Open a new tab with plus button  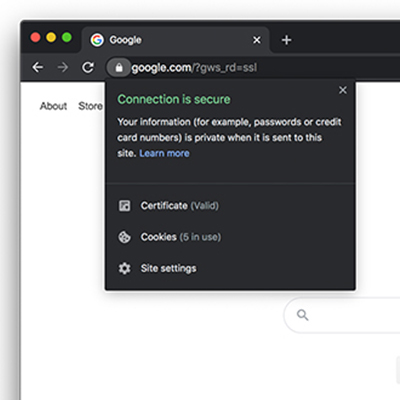point(286,40)
